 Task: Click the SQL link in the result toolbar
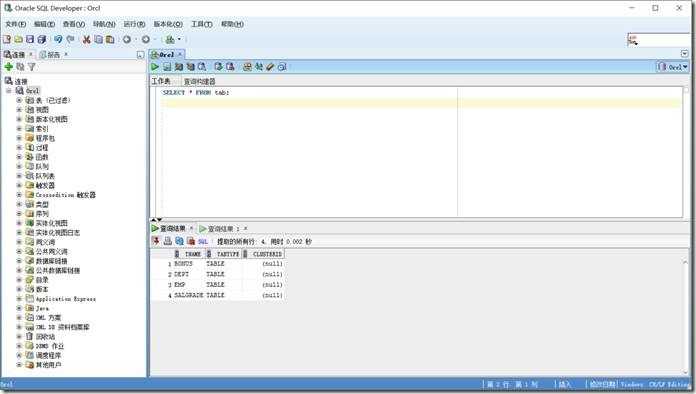[203, 242]
